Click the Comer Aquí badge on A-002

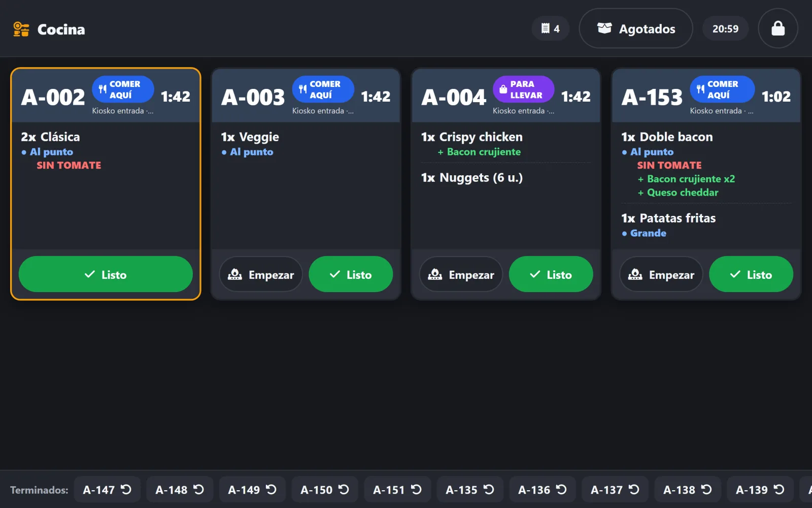(123, 89)
